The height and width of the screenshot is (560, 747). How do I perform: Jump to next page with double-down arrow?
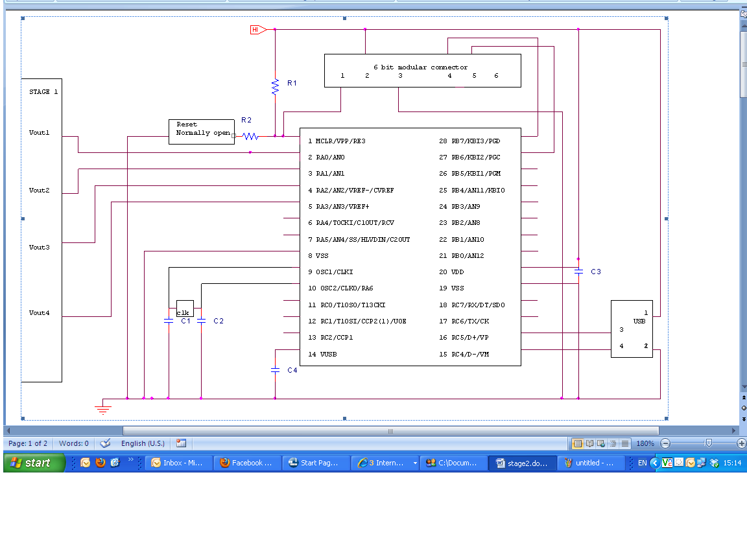[x=743, y=419]
